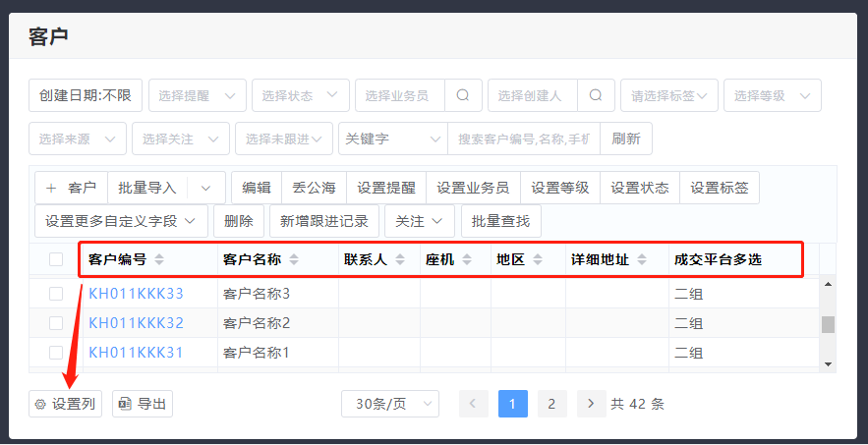
Task: Open customer link KH011KKK32
Action: [136, 323]
